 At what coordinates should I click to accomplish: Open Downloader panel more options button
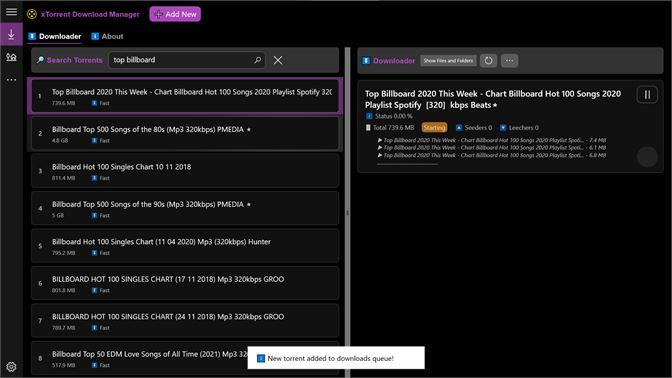[509, 60]
